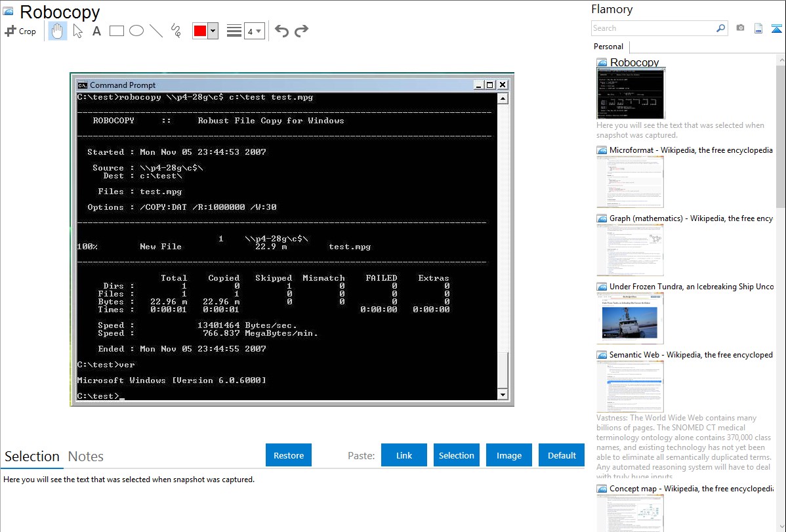
Task: Click the Link paste button
Action: (404, 455)
